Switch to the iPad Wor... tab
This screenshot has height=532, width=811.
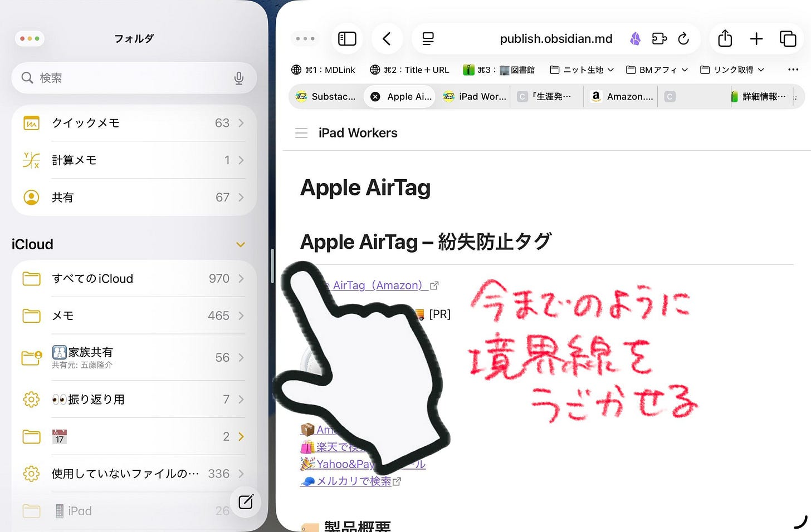(x=474, y=96)
